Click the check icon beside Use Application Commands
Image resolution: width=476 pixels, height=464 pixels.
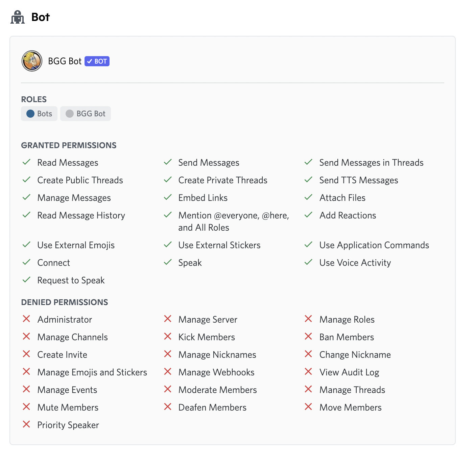(x=309, y=245)
